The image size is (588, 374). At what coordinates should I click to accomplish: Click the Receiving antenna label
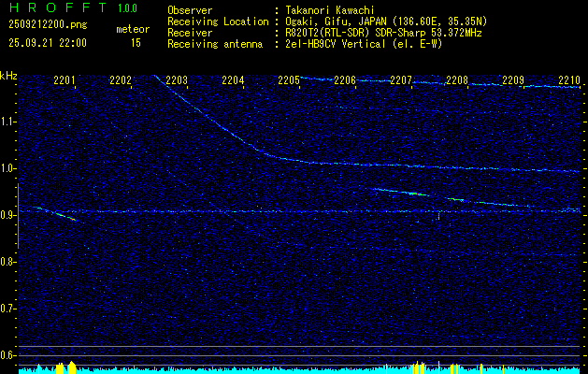[x=215, y=44]
